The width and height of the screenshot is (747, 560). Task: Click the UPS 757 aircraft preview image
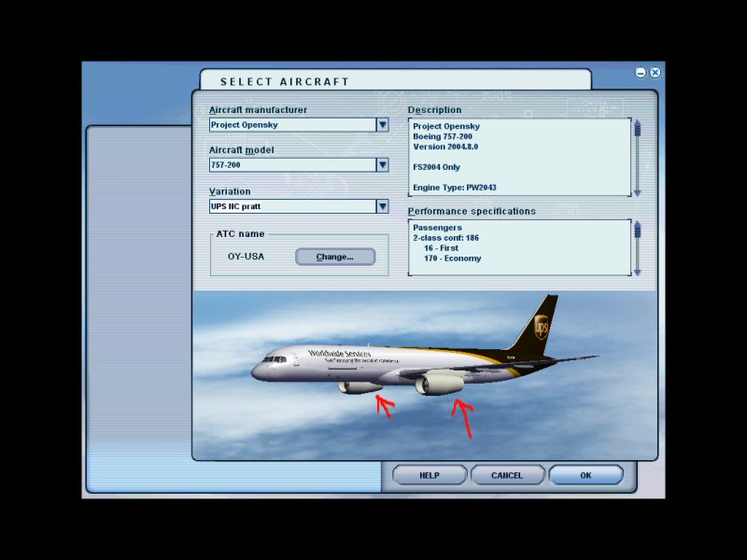click(425, 375)
